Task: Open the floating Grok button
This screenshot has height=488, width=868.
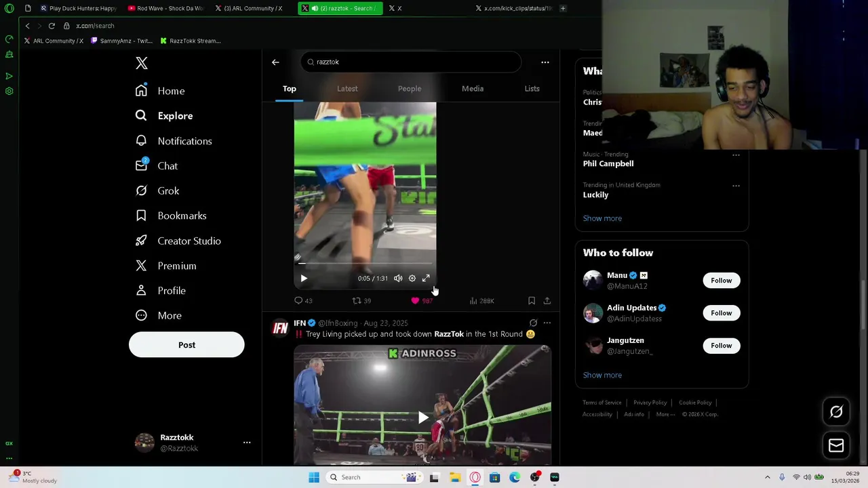Action: coord(836,411)
